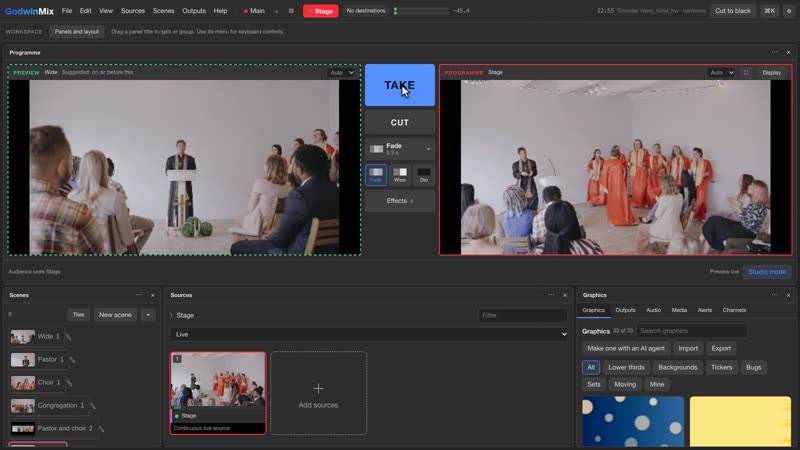Click the plus icon next to Main

(277, 11)
